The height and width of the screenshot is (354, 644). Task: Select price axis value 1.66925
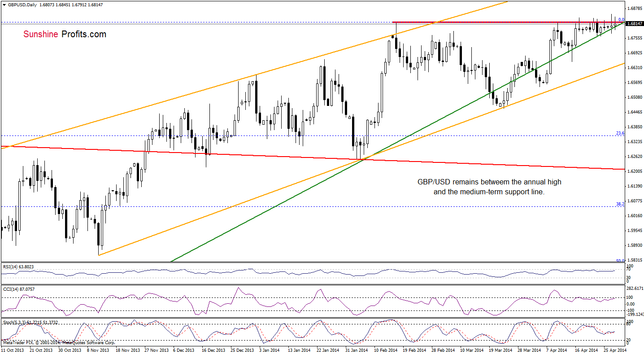(x=635, y=53)
